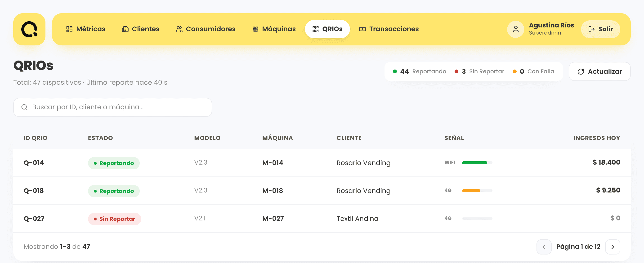Select the QRIOs tab
The image size is (644, 263).
click(x=327, y=29)
